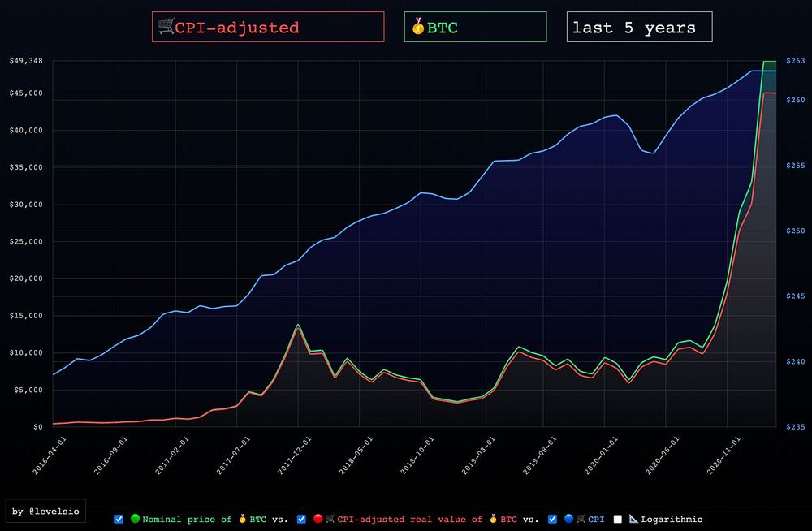Click the Logarithmic label text

[x=672, y=519]
